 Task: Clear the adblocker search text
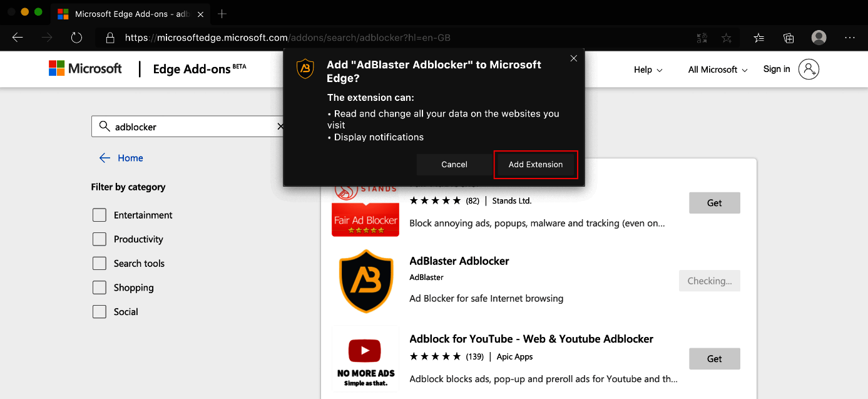click(280, 127)
